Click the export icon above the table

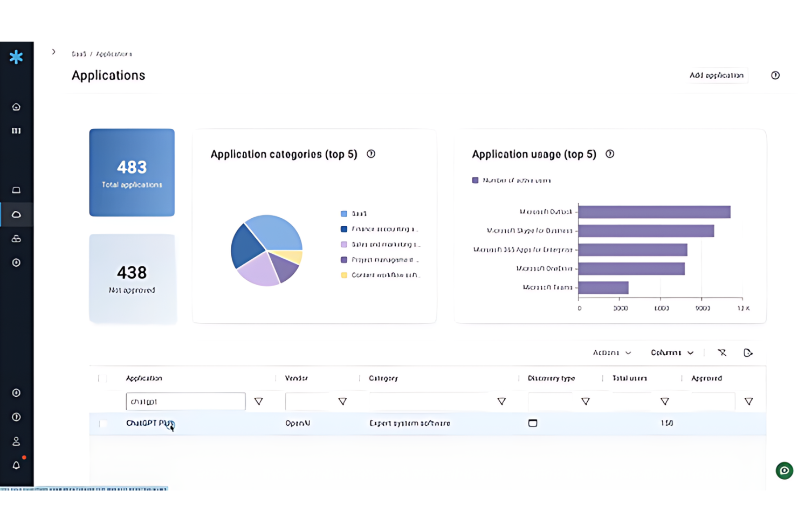coord(748,353)
